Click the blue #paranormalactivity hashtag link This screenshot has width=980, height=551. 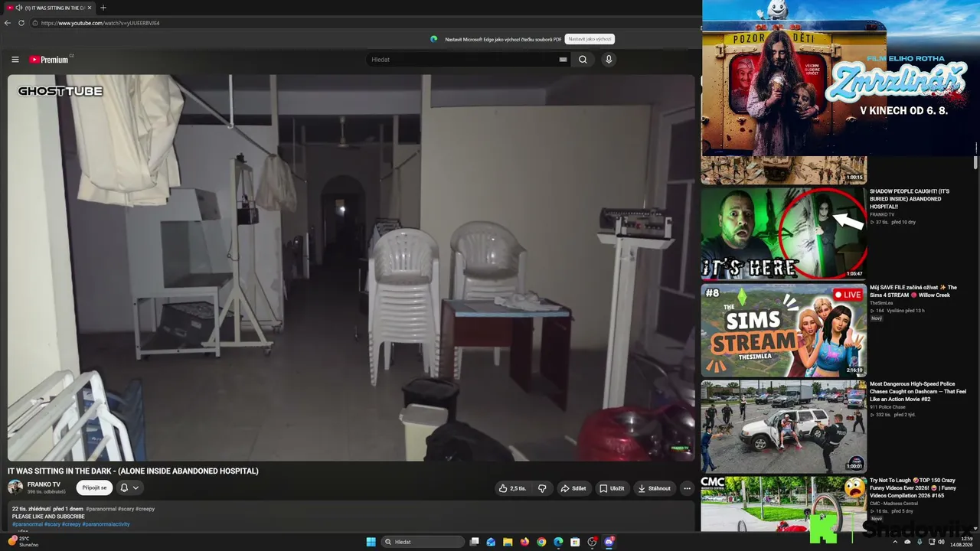click(106, 524)
